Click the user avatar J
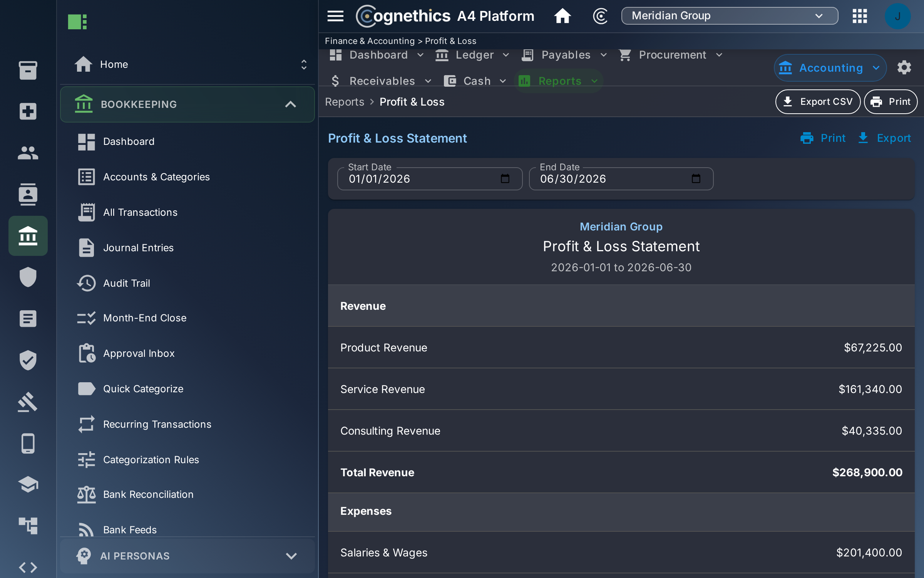 coord(897,16)
